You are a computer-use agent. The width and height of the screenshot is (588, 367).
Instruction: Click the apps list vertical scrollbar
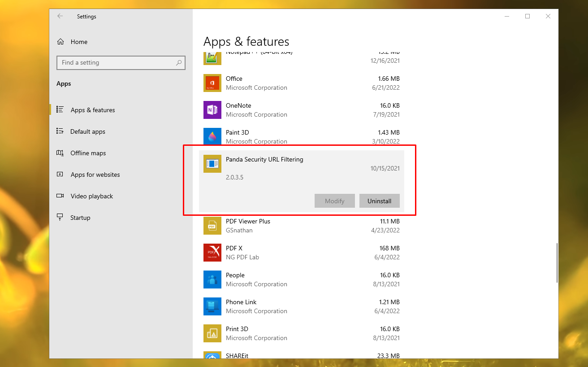click(557, 262)
